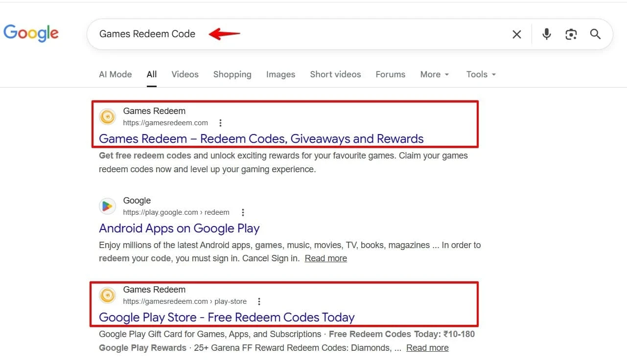627x364 pixels.
Task: Select the Videos results tab
Action: [185, 74]
